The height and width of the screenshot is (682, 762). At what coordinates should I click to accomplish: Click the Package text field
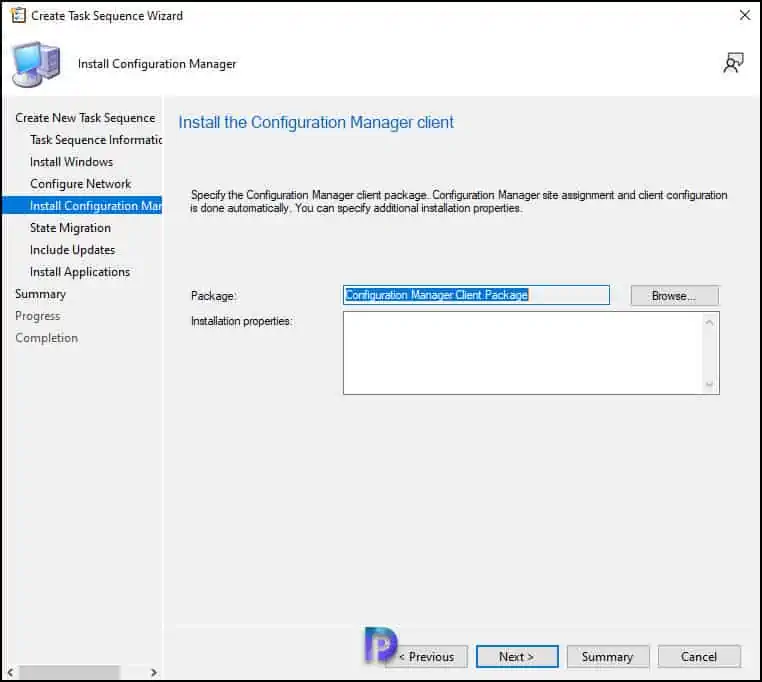(x=476, y=295)
